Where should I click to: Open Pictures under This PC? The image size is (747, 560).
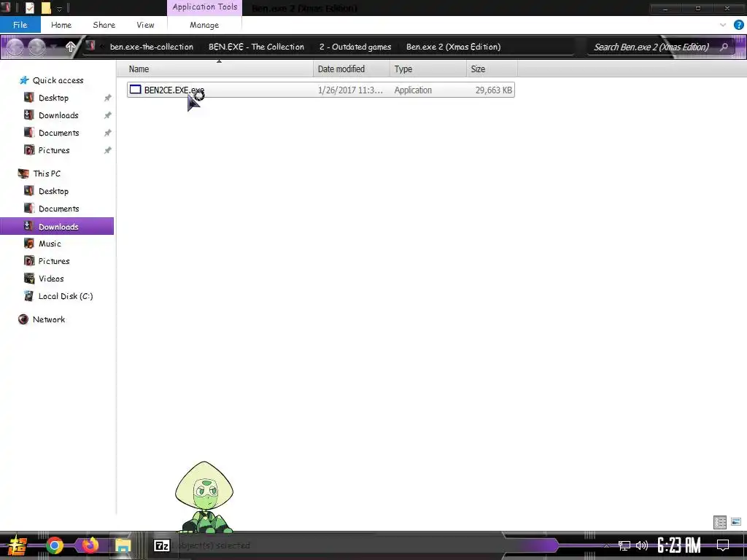pyautogui.click(x=54, y=262)
